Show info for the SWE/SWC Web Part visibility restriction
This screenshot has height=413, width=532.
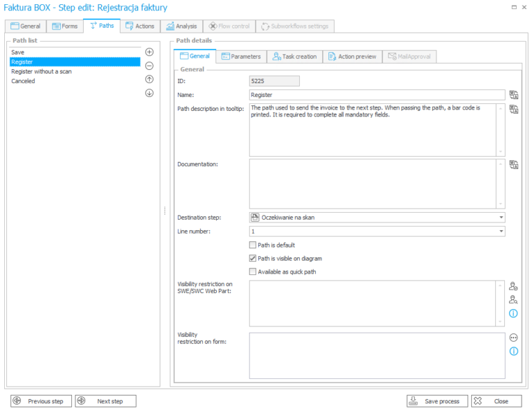pyautogui.click(x=513, y=313)
